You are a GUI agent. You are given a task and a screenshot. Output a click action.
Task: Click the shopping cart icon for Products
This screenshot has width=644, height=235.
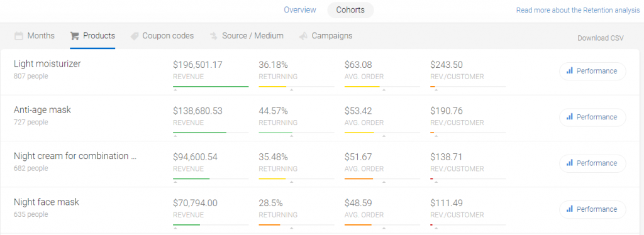(74, 36)
